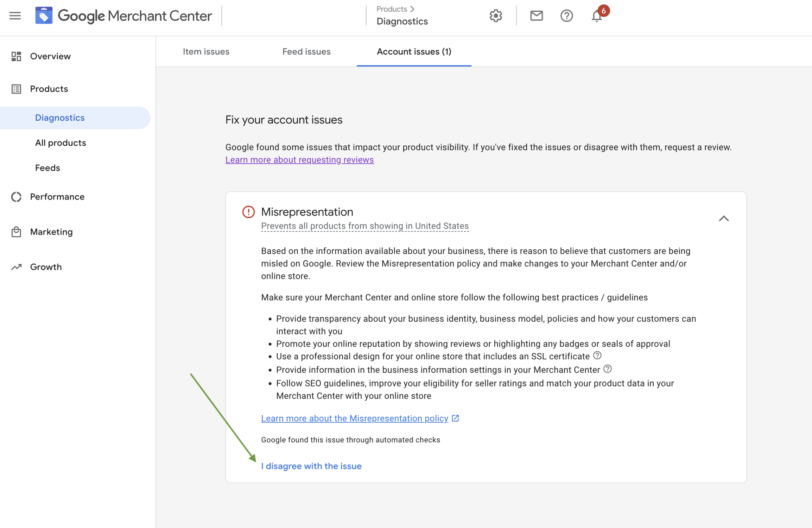Screen dimensions: 812x528
Task: Go to All products in sidebar
Action: tap(61, 143)
